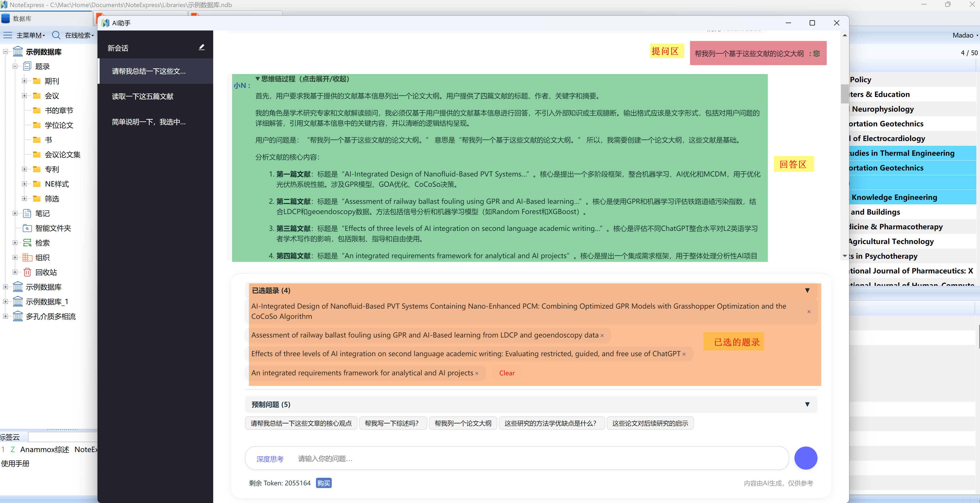Click the Clear selected references link
This screenshot has height=503, width=980.
507,373
